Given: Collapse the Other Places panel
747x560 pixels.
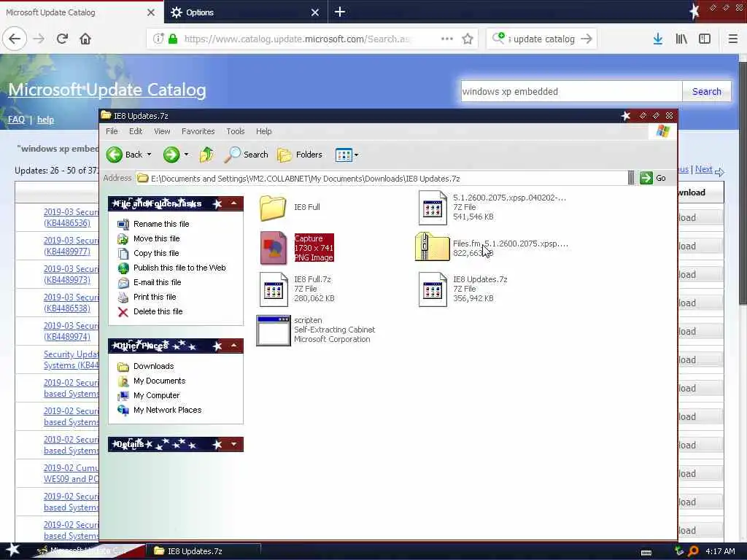Looking at the screenshot, I should coord(234,346).
